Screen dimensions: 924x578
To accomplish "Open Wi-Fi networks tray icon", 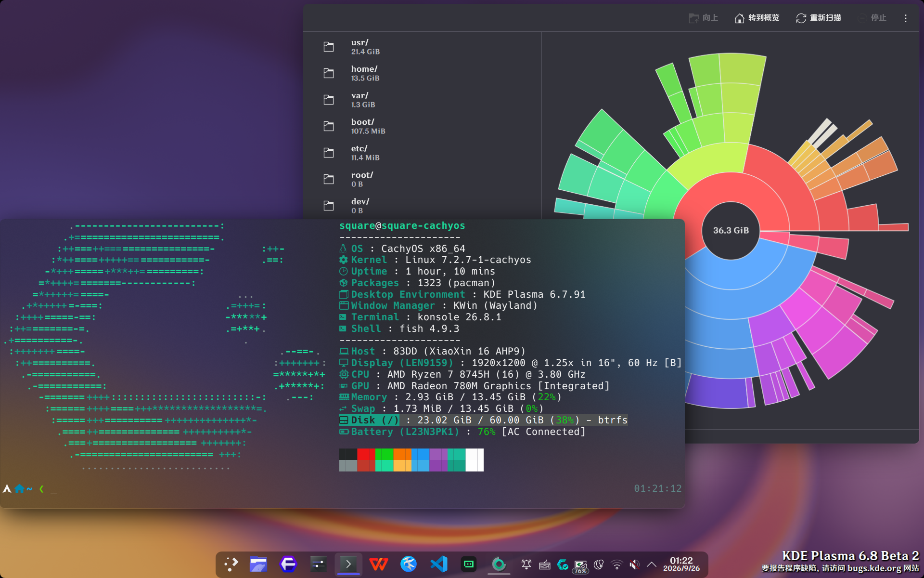I will point(616,565).
